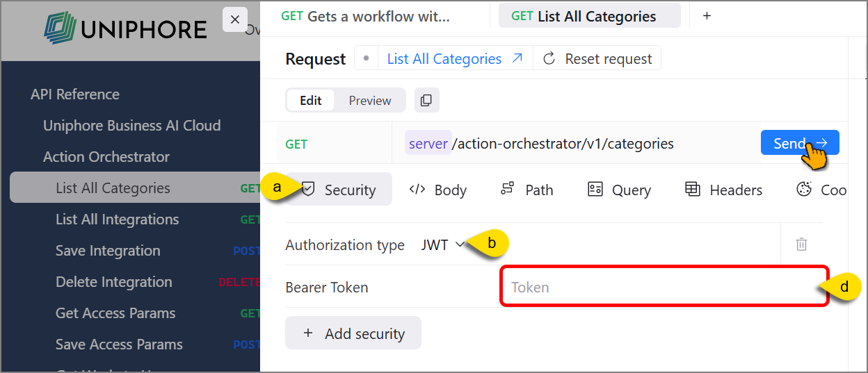This screenshot has height=373, width=868.
Task: Click the server variable chip in URL
Action: click(x=428, y=144)
